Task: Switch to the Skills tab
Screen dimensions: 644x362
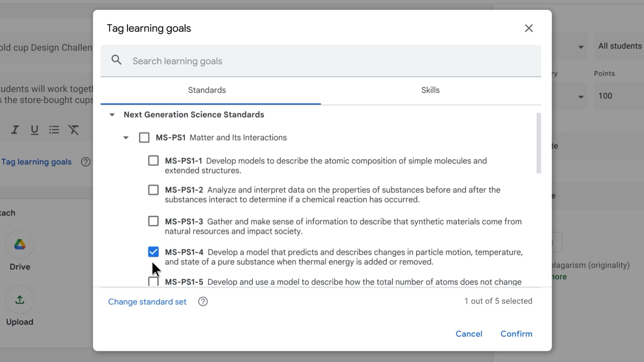Action: (x=430, y=90)
